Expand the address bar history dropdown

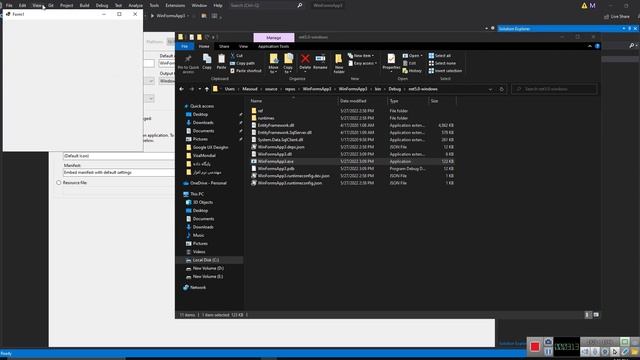490,89
